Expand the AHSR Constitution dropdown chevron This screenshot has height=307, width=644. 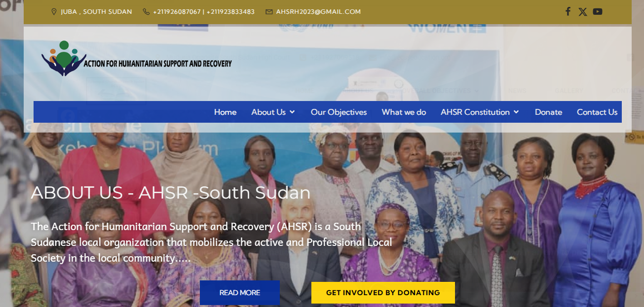[x=516, y=112]
